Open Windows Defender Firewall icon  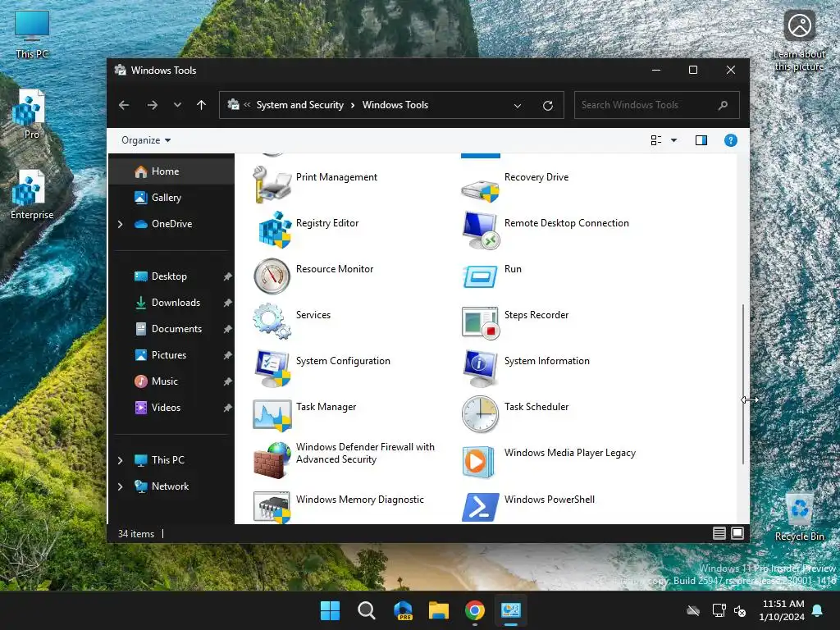tap(272, 460)
